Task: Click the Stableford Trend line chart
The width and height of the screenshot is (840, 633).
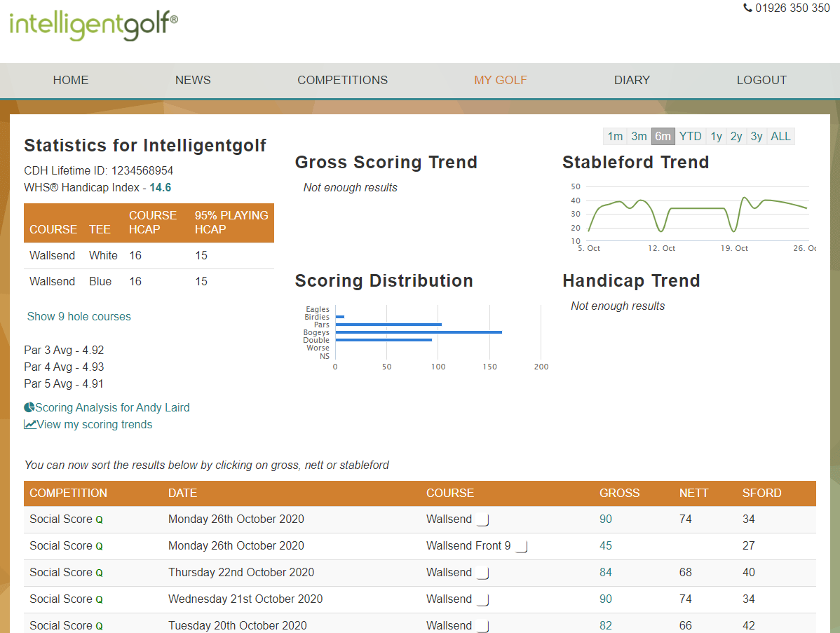Action: pos(698,215)
